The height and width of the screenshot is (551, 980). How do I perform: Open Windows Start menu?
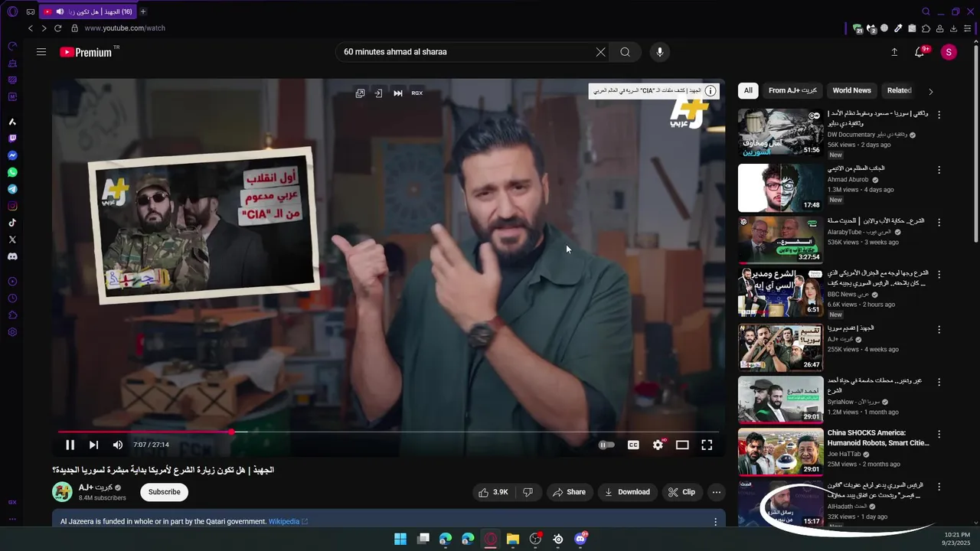(x=400, y=539)
